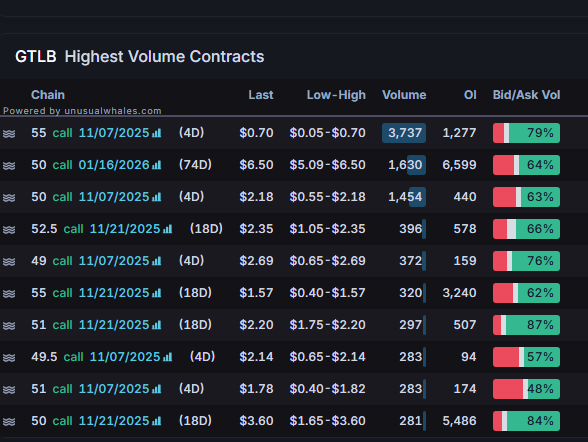
Task: Click wave icon for 50 call 11/21/2025 row
Action: 9,421
